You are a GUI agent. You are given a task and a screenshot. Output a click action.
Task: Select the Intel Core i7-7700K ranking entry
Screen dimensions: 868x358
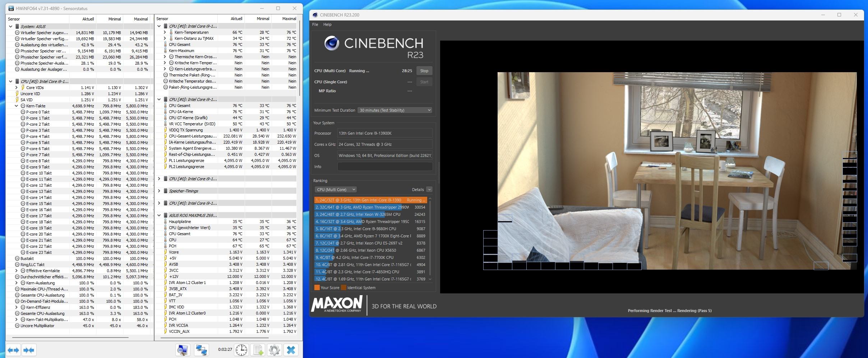click(x=370, y=257)
